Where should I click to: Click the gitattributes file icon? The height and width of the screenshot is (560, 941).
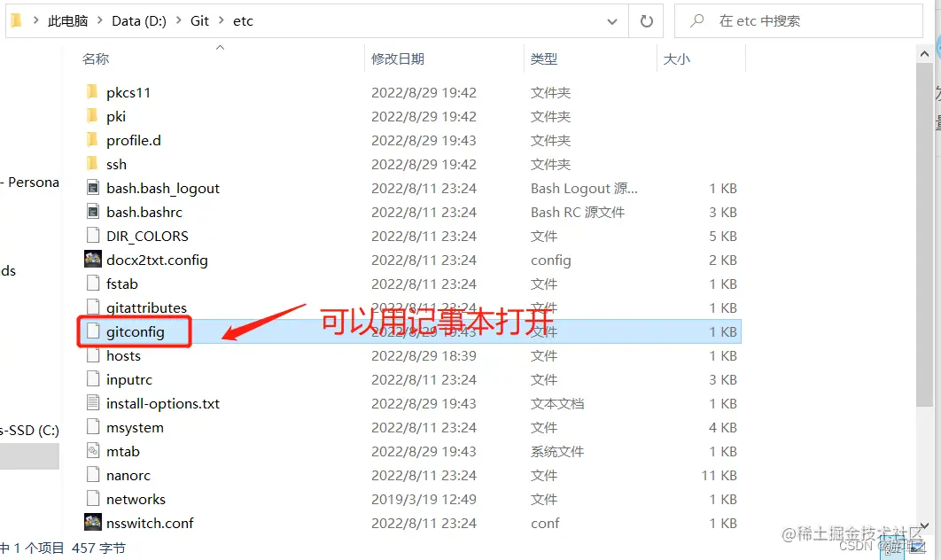click(92, 307)
